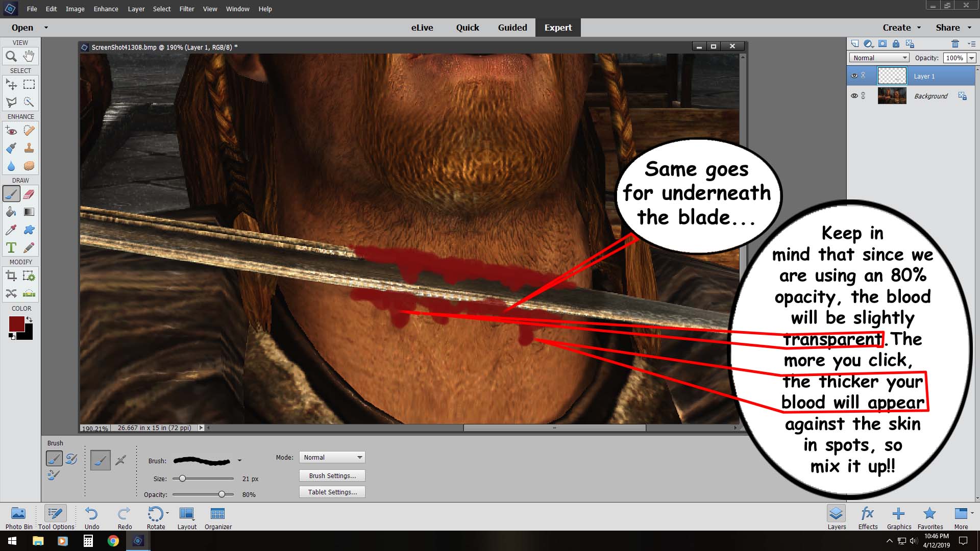
Task: Open Layers panel flyout menu
Action: coord(971,44)
